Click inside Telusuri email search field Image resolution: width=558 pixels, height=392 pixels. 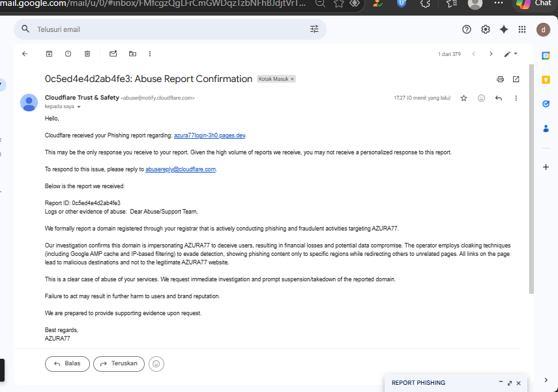coord(170,29)
